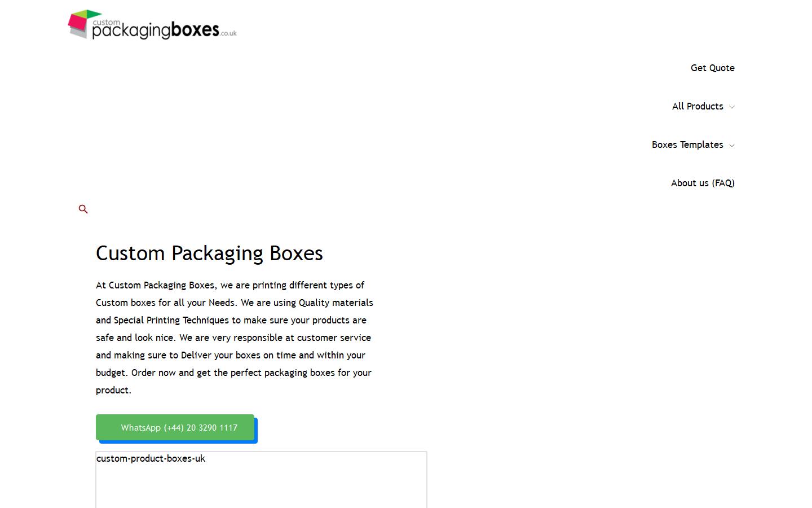Click the box graphic in the header logo

click(x=82, y=23)
